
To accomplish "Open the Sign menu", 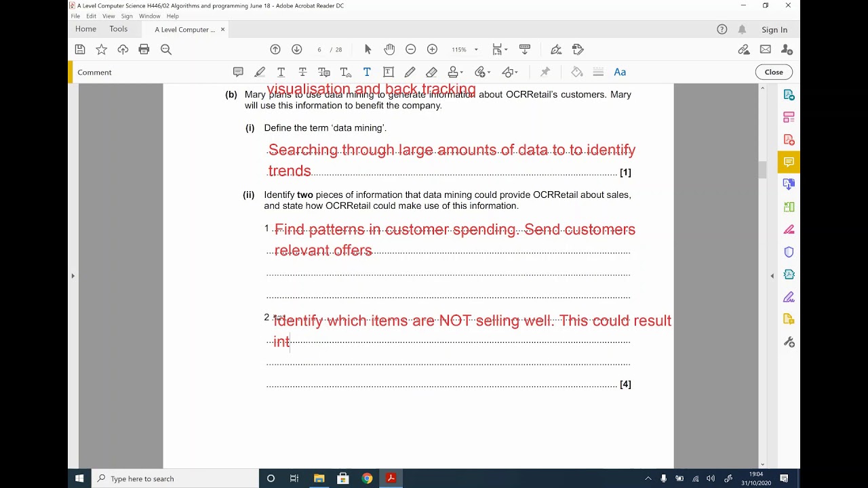I will click(127, 16).
